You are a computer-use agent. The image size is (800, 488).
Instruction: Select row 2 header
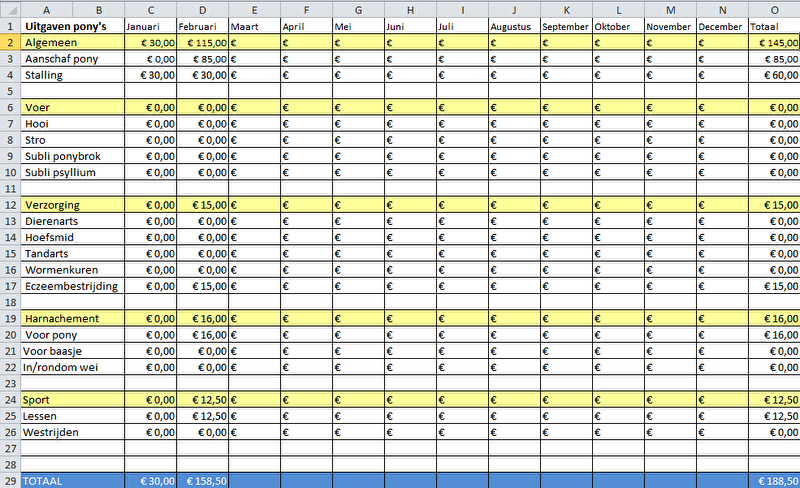10,42
